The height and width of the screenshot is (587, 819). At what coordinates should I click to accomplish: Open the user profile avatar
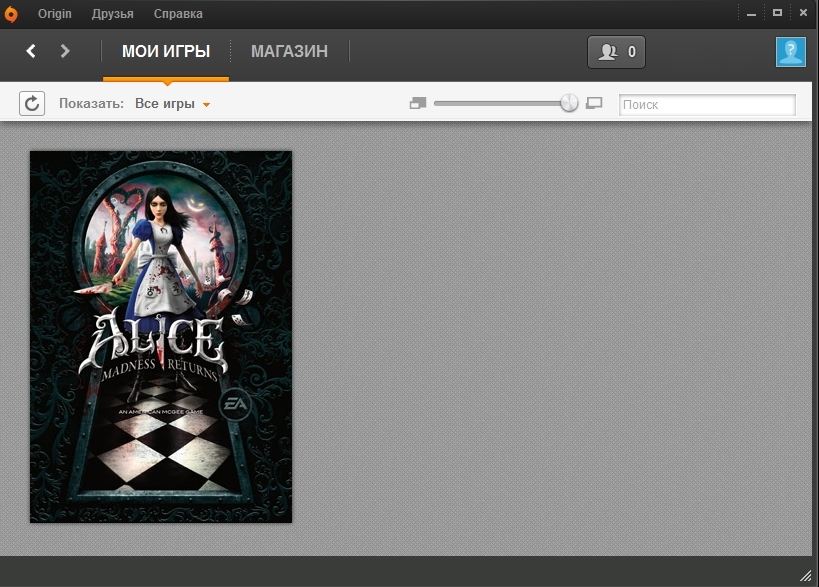tap(790, 52)
